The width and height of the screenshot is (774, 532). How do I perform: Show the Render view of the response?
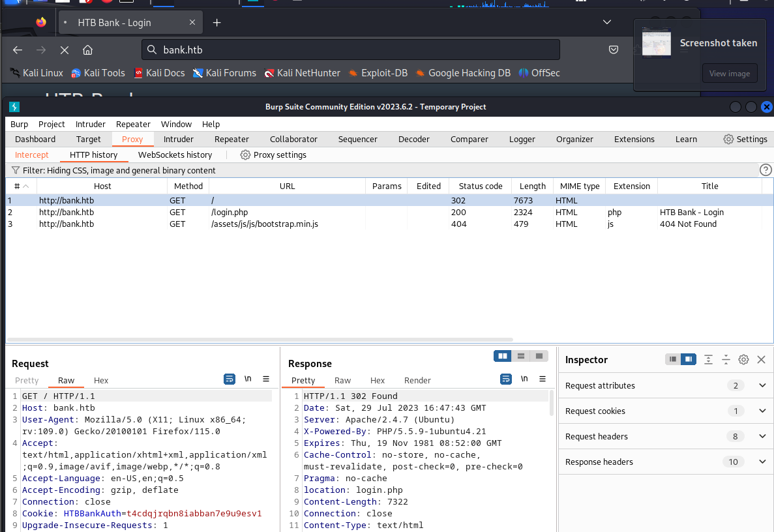417,381
